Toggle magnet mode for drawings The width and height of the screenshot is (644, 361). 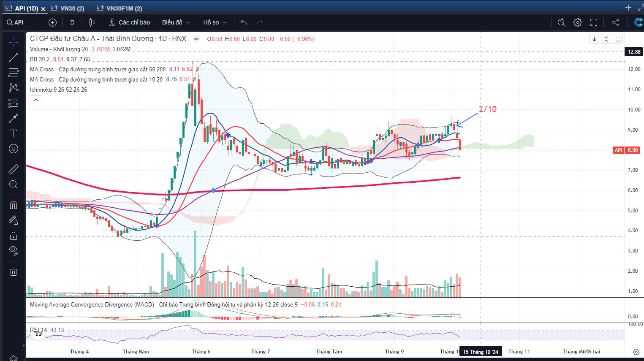point(14,205)
